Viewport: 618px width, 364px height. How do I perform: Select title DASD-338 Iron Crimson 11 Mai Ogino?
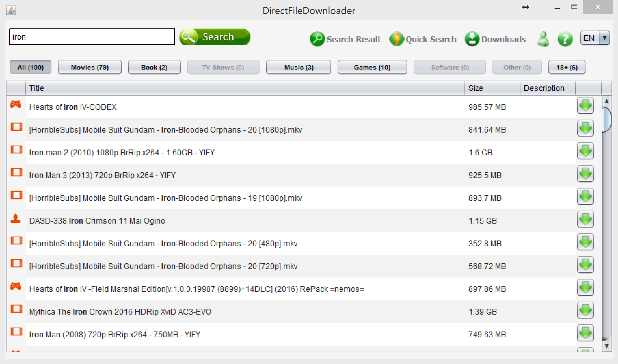(97, 221)
